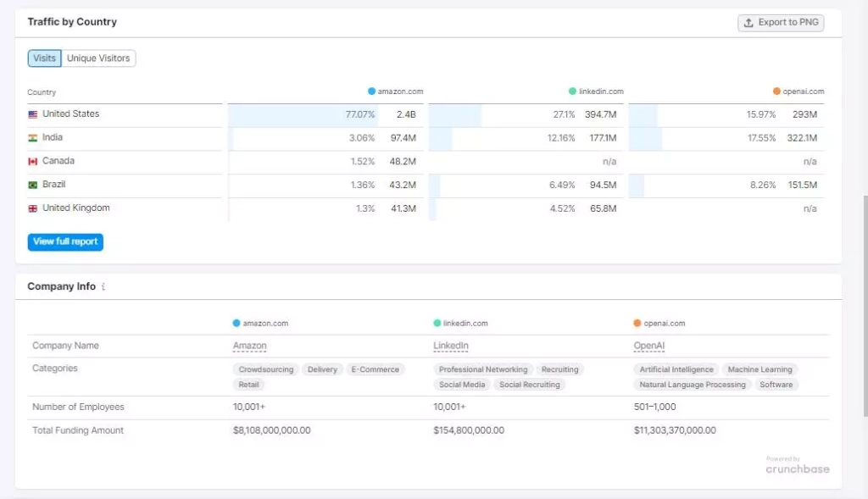The image size is (868, 499).
Task: Open the LinkedIn company name link
Action: 451,346
